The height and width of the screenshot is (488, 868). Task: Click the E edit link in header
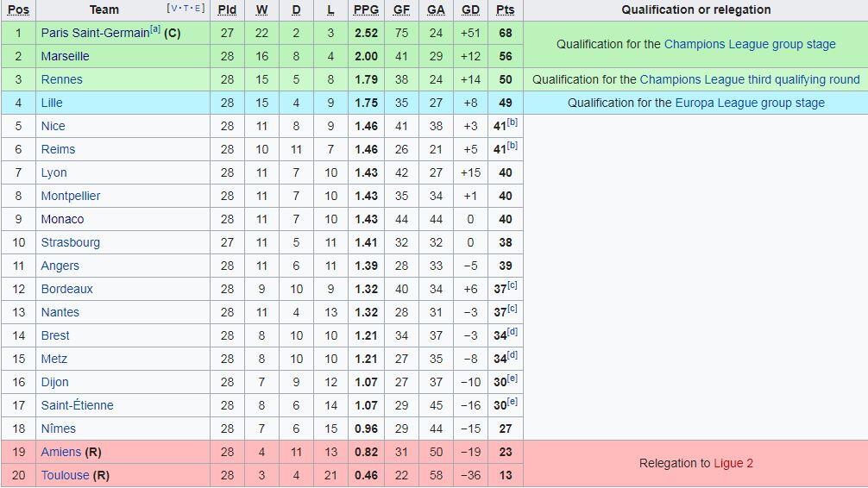[x=197, y=9]
